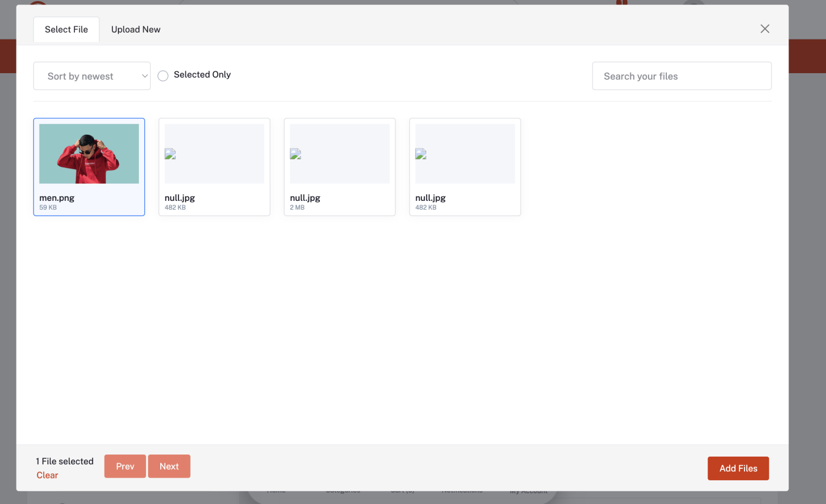This screenshot has width=826, height=504.
Task: Click the Selected Only label text
Action: 202,75
